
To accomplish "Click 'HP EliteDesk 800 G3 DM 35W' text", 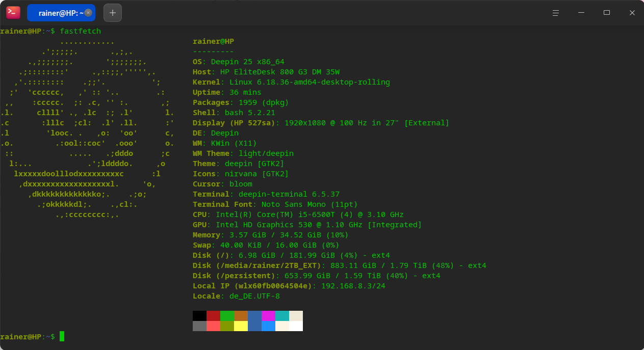I will [x=280, y=72].
